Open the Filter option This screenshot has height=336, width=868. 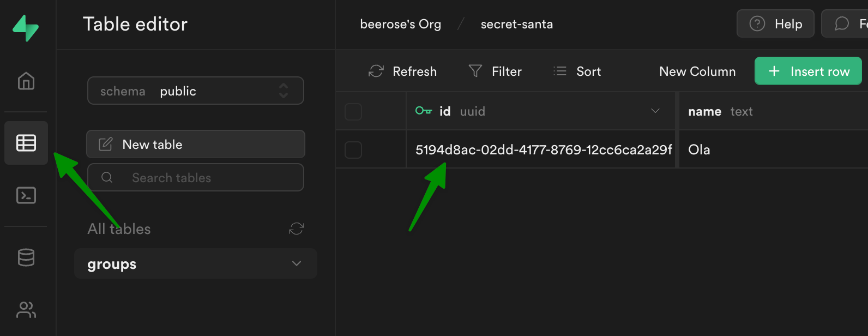[x=495, y=71]
